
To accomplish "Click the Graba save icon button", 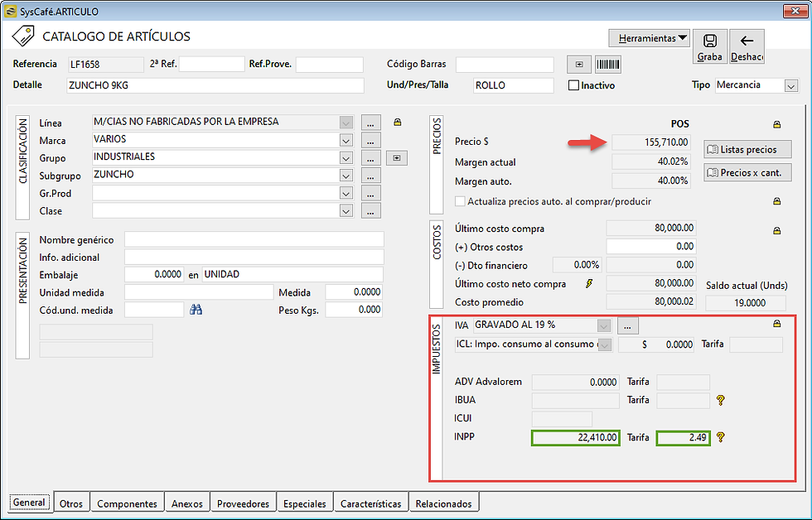I will [x=709, y=46].
